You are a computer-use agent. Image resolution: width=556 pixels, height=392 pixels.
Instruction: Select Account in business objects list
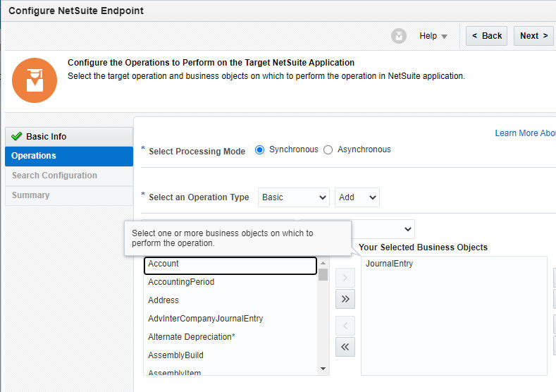(230, 265)
